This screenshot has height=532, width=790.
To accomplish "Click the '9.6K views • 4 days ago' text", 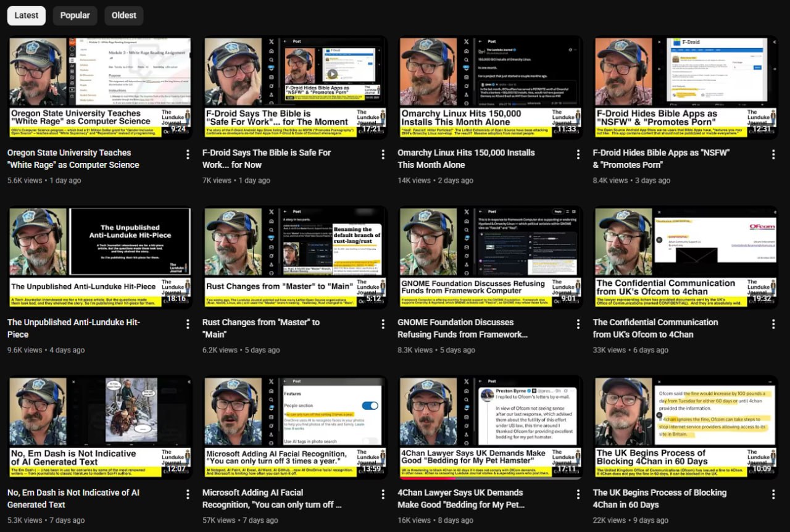I will pyautogui.click(x=46, y=350).
